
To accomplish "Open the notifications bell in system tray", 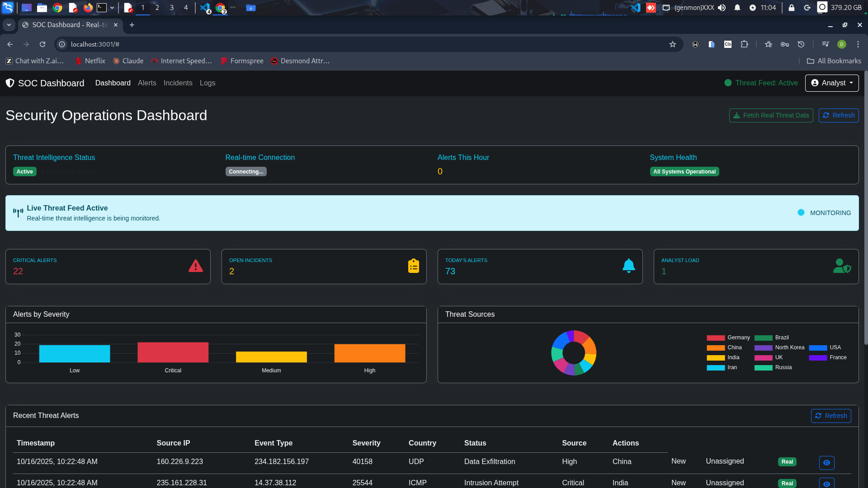I will pyautogui.click(x=737, y=8).
